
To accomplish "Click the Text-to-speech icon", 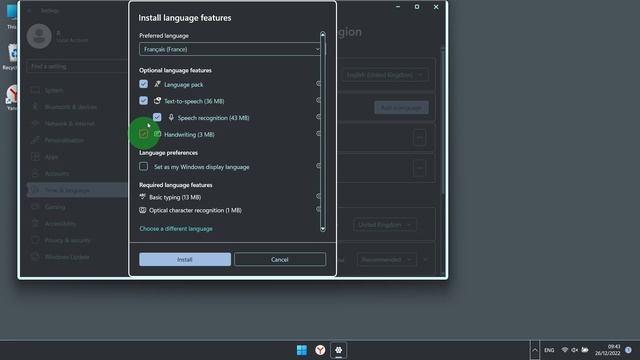I will pyautogui.click(x=157, y=101).
